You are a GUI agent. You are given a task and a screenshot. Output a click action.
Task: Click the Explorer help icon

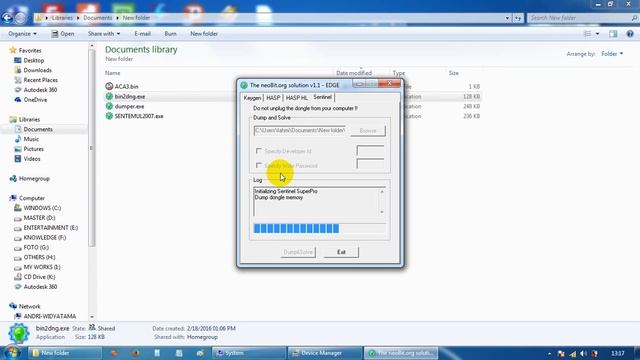tap(630, 34)
